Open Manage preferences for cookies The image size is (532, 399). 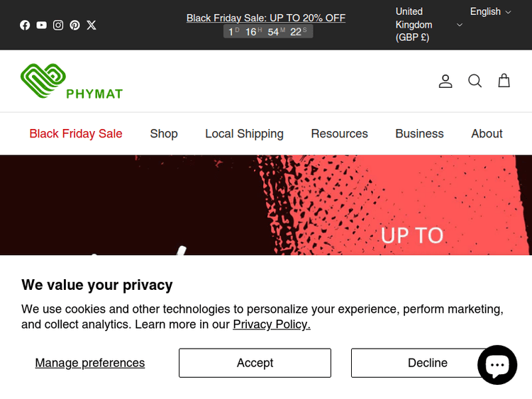pyautogui.click(x=90, y=363)
